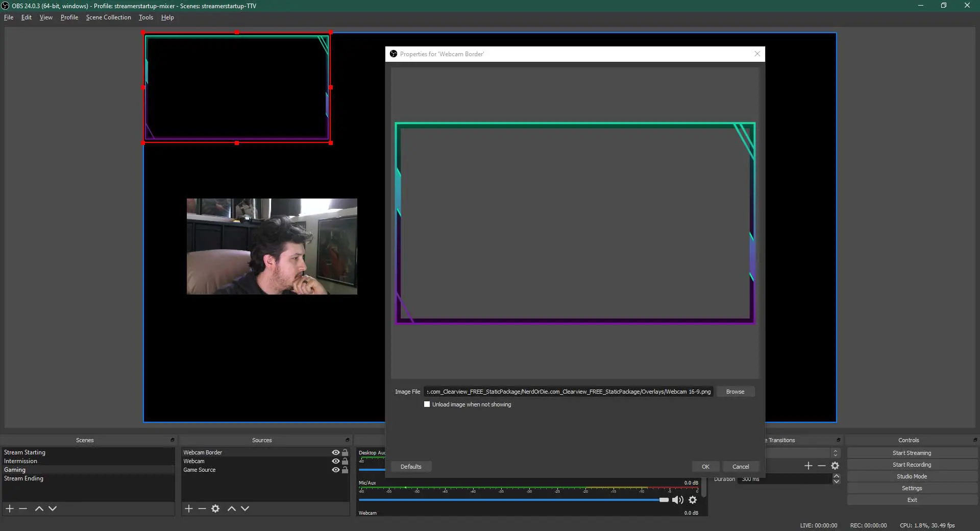The image size is (980, 531).
Task: Remove the selected source using minus icon
Action: [202, 509]
